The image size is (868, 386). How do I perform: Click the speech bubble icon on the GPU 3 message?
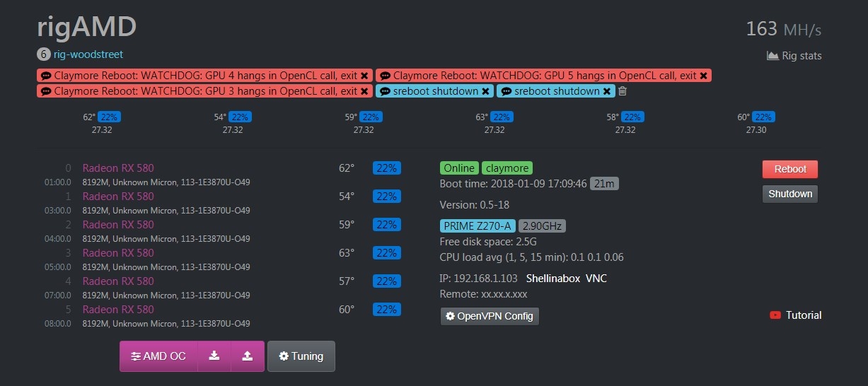46,91
